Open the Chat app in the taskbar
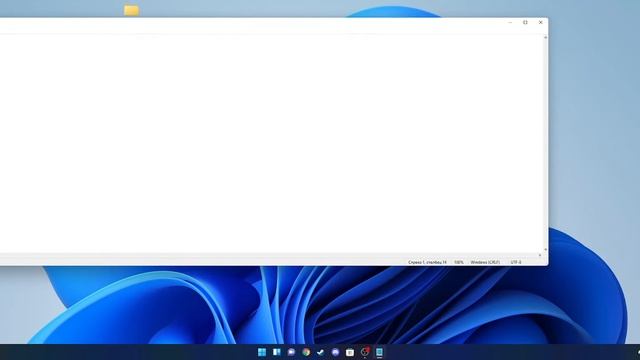640x360 pixels. point(291,352)
